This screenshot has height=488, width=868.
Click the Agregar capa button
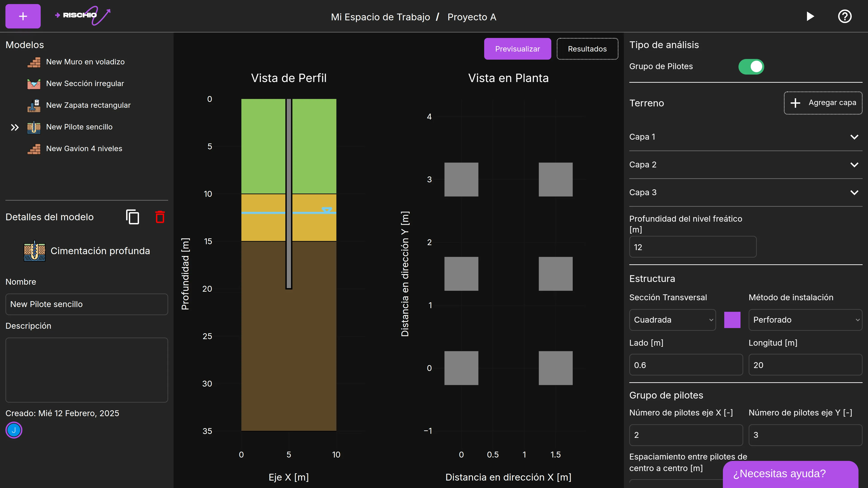click(x=823, y=103)
